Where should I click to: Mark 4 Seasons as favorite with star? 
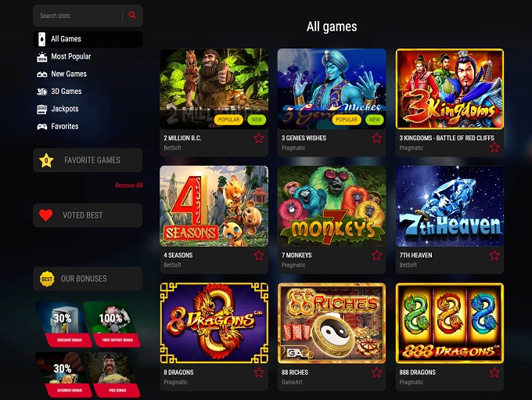(x=258, y=255)
